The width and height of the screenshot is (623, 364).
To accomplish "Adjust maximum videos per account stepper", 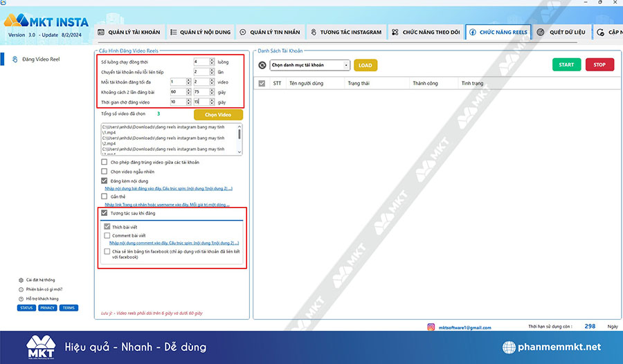I will 212,82.
